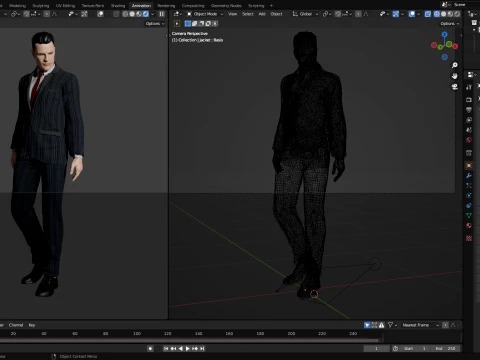Open snapping options dropdown in right viewport
480x360 pixels.
click(348, 14)
